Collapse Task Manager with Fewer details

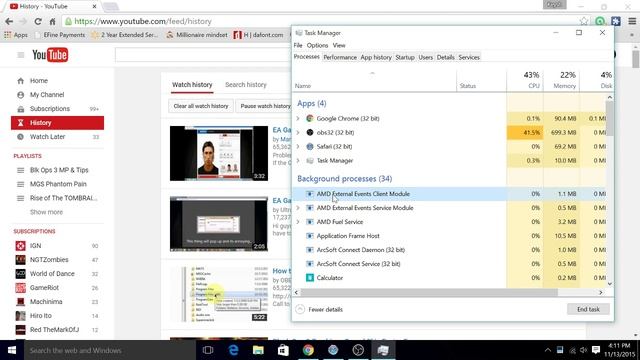pyautogui.click(x=319, y=309)
